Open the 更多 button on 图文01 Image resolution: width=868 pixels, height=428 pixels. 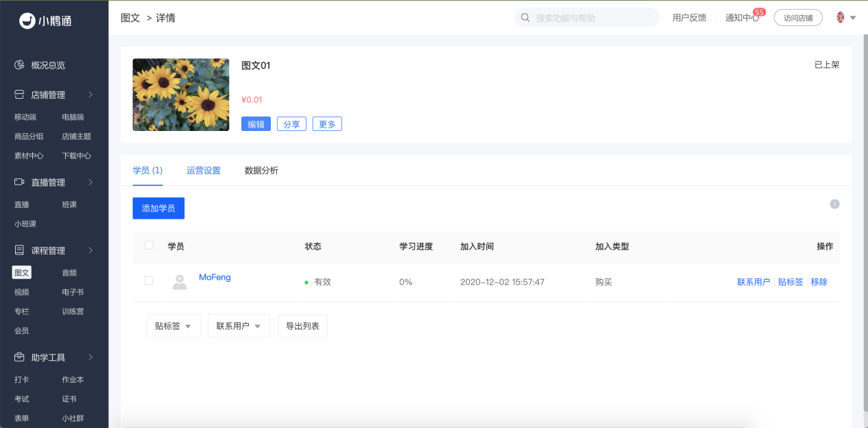click(x=327, y=124)
